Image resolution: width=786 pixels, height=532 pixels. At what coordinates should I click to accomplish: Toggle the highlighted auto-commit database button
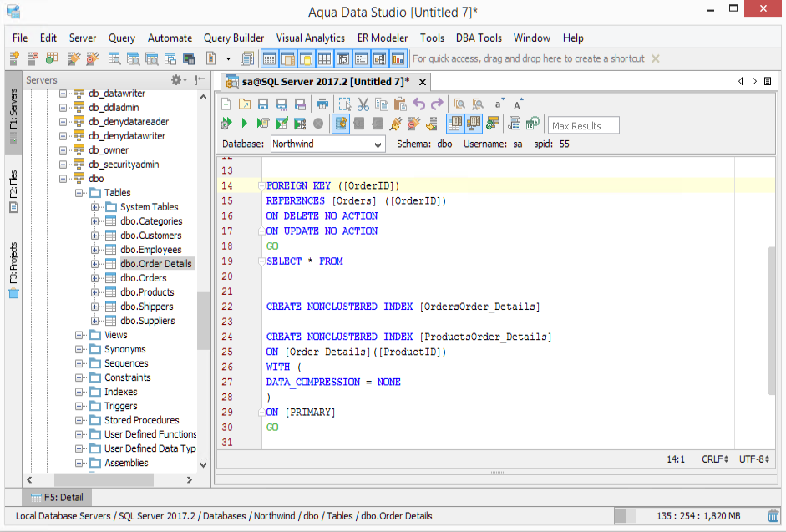340,124
